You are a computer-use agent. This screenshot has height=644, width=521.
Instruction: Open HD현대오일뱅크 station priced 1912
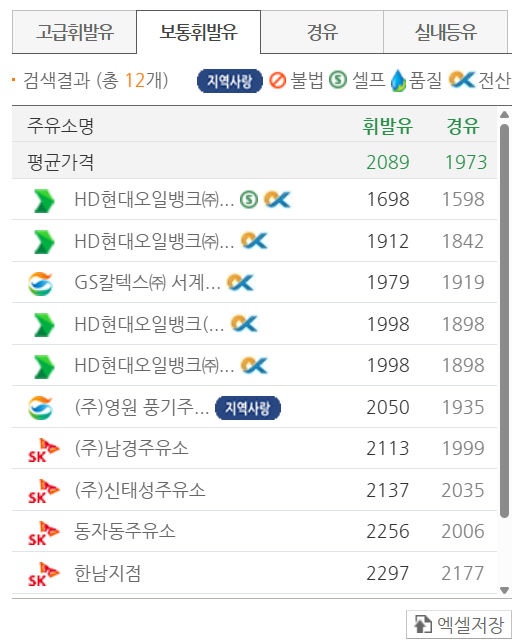pyautogui.click(x=154, y=241)
